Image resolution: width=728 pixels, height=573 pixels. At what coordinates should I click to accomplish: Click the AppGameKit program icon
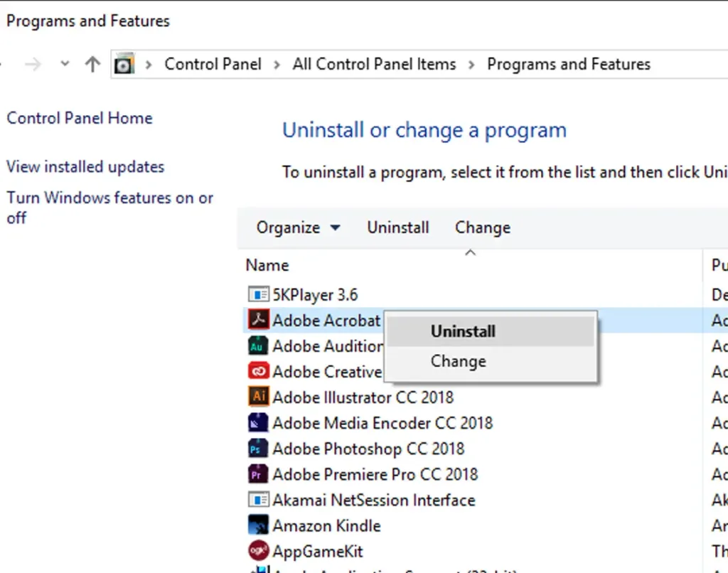258,551
